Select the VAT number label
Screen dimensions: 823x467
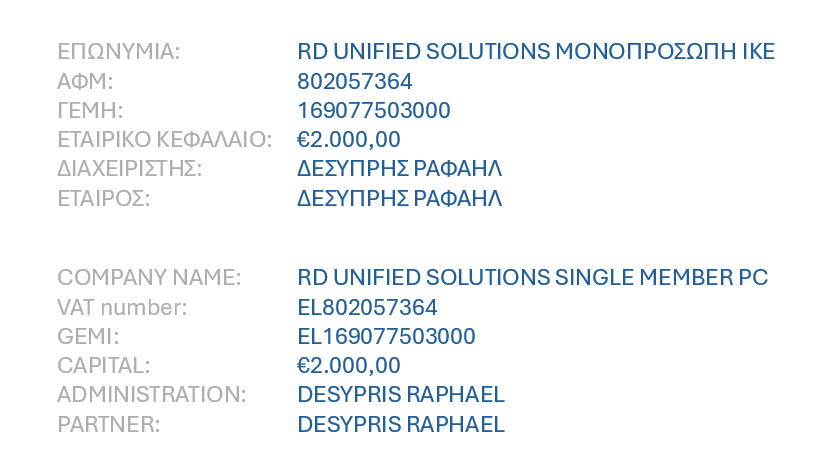pyautogui.click(x=122, y=307)
